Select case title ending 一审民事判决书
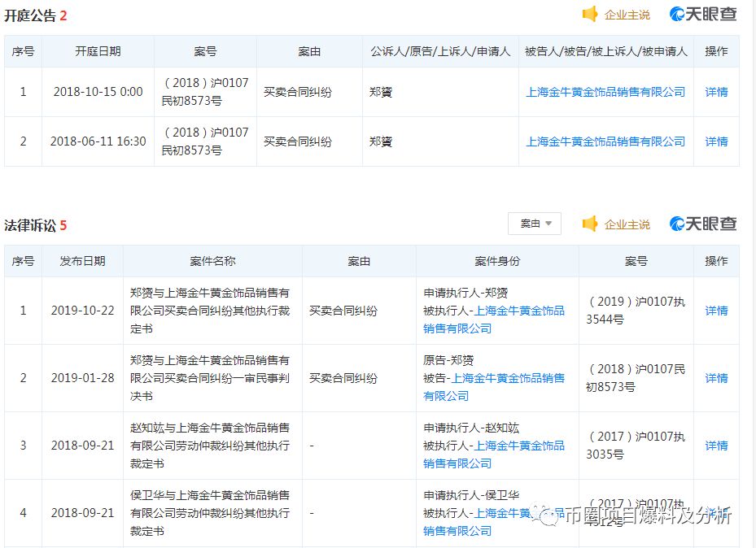The width and height of the screenshot is (756, 548). point(210,378)
